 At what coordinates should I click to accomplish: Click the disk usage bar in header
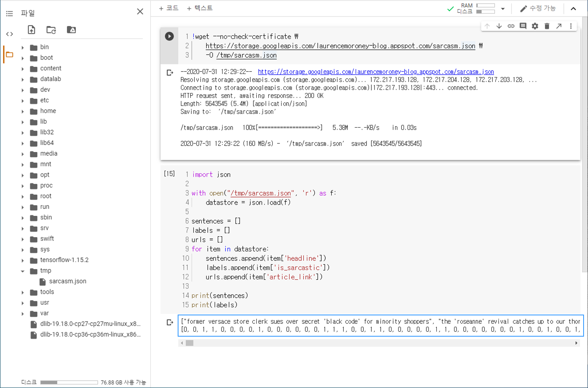click(485, 11)
